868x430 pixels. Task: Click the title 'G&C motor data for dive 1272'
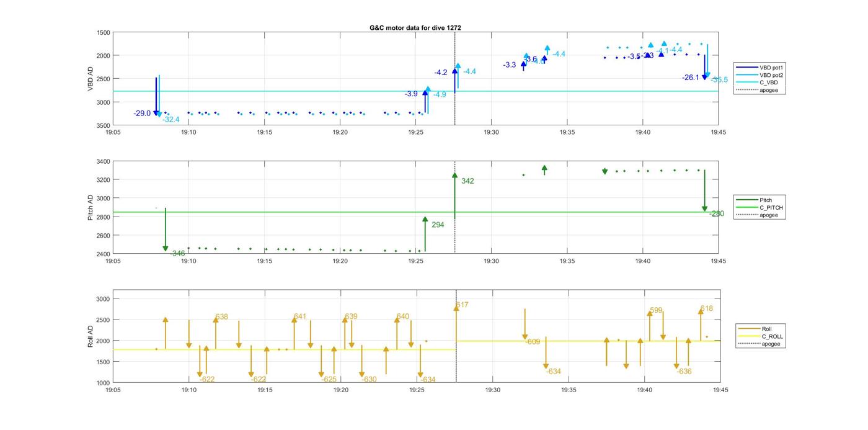415,28
